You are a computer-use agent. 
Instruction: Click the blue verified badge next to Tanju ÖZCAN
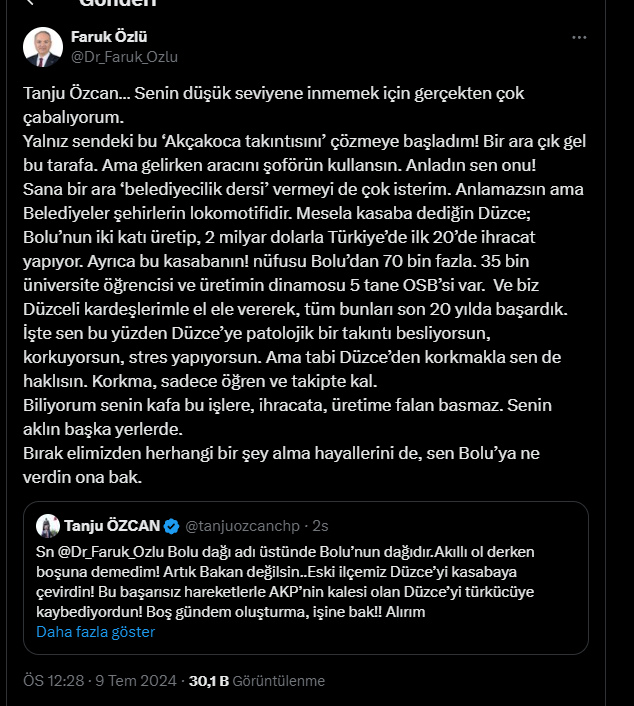click(x=172, y=526)
